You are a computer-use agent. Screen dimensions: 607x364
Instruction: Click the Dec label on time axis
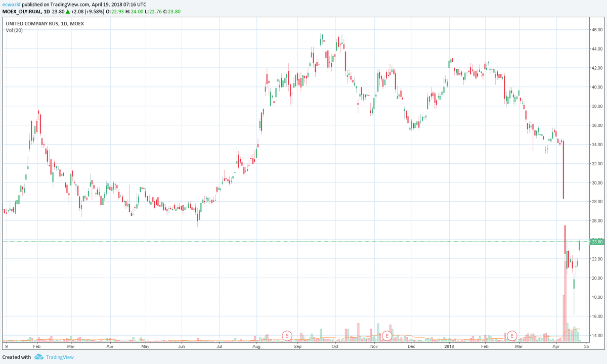coord(411,347)
